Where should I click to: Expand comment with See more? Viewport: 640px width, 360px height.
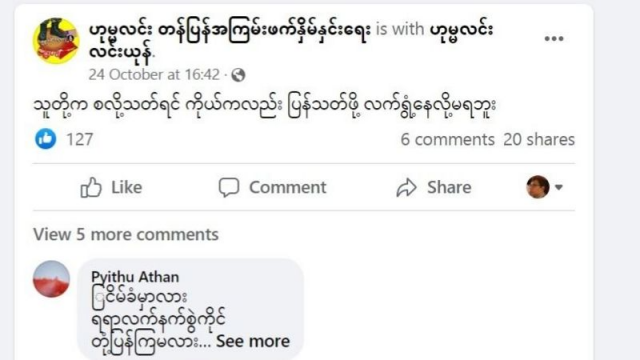pyautogui.click(x=253, y=341)
